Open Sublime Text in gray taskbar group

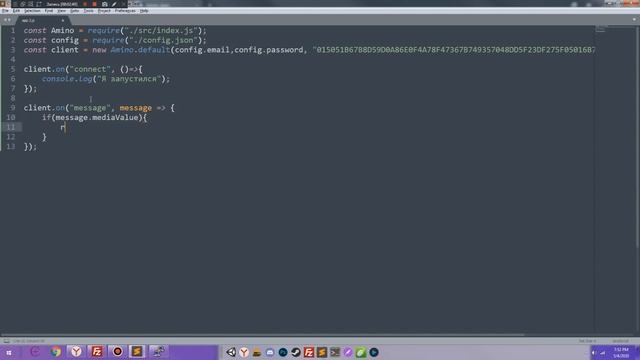pyautogui.click(x=322, y=352)
